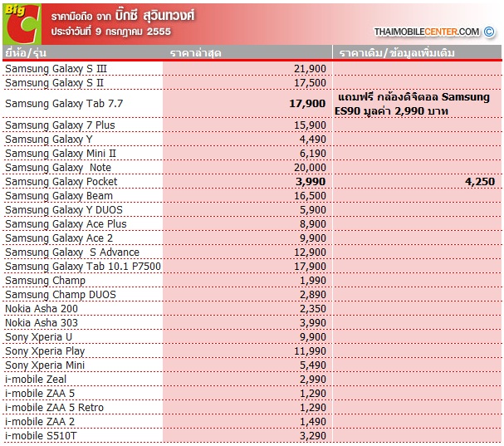Select the Samsung Champ name (non-DUOS)
This screenshot has height=446, width=504.
pyautogui.click(x=46, y=281)
